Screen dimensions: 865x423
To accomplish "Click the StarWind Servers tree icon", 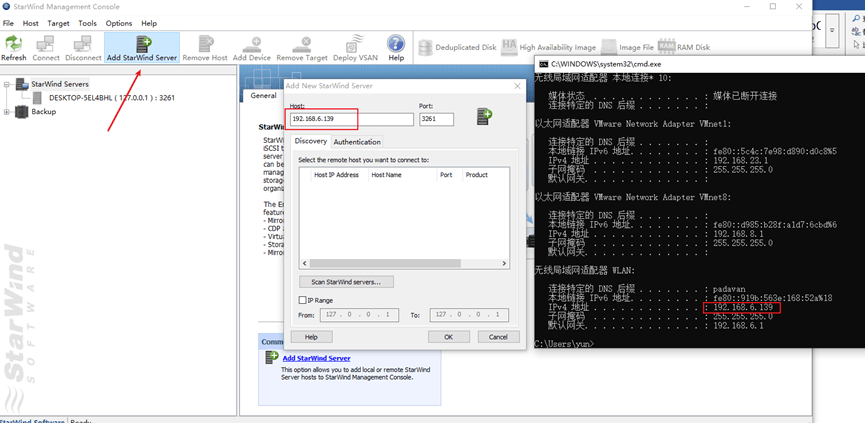I will pos(22,84).
